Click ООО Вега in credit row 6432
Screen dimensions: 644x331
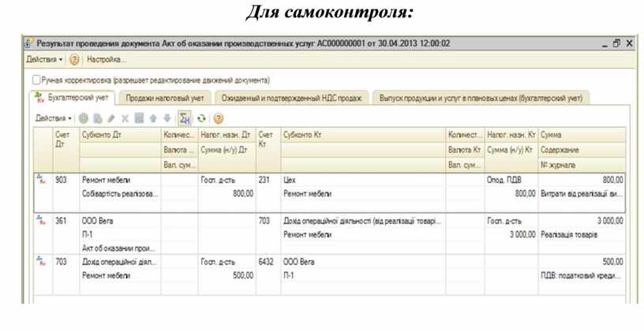363,262
